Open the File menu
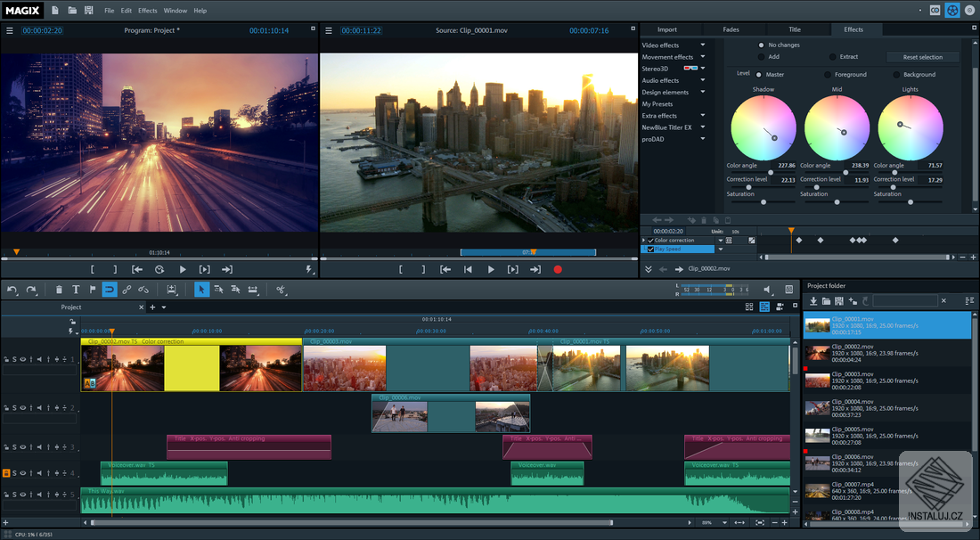This screenshot has width=980, height=540. (110, 11)
